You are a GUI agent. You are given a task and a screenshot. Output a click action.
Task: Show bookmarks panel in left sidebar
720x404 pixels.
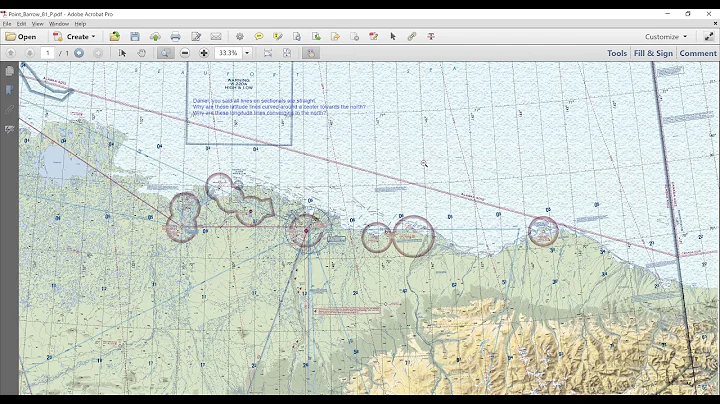[x=9, y=90]
